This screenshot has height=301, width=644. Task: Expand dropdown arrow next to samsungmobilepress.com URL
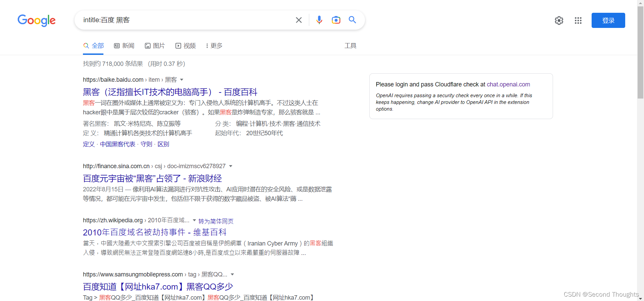pos(232,274)
